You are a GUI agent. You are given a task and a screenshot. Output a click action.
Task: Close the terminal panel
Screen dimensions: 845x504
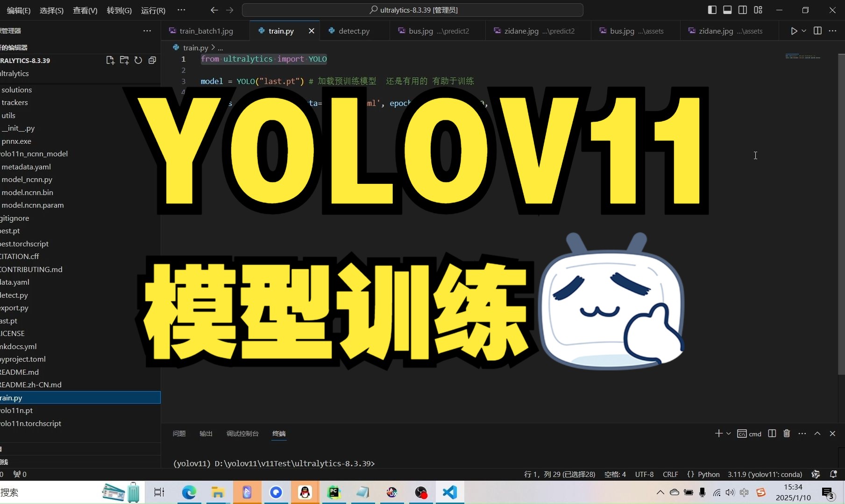[x=832, y=434]
